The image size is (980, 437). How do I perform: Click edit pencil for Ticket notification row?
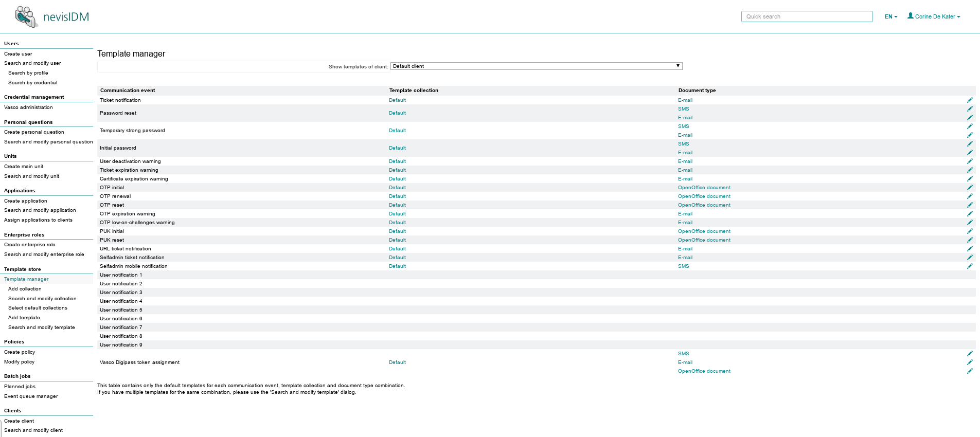pos(970,100)
